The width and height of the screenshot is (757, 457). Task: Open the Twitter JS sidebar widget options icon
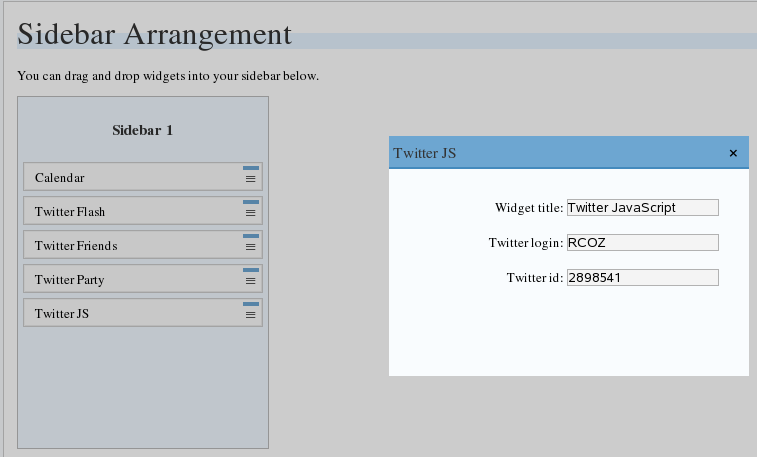[x=250, y=314]
